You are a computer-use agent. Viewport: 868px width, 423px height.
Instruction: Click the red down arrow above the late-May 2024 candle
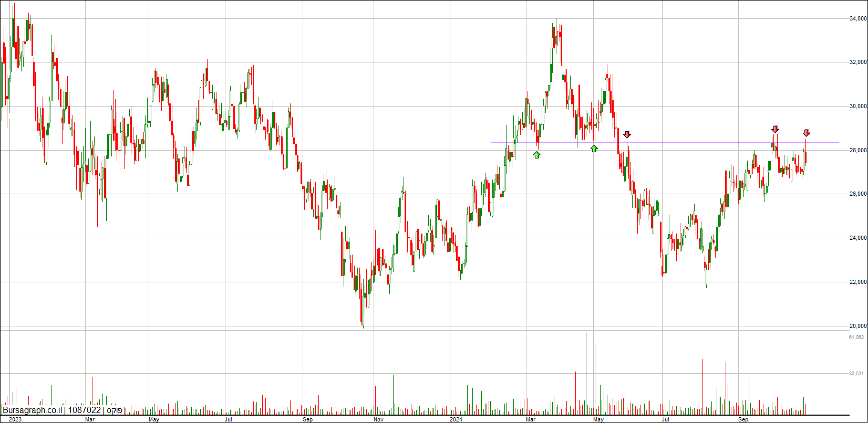point(627,135)
